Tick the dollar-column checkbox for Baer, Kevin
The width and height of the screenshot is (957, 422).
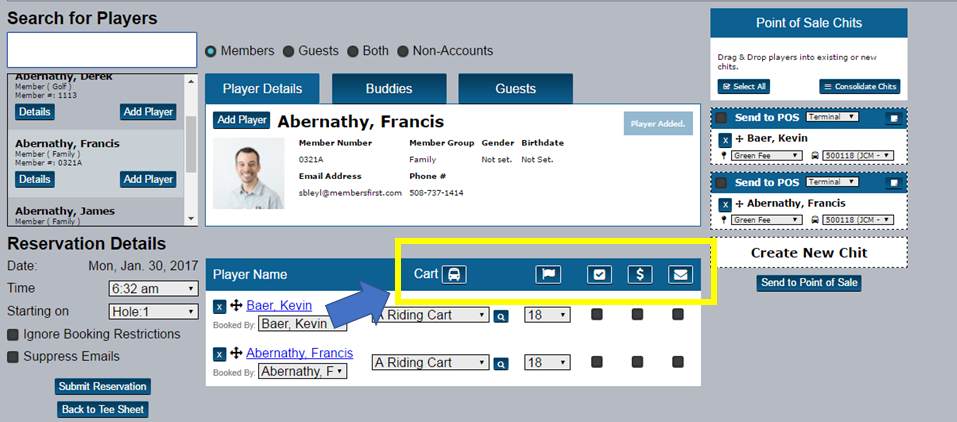[x=637, y=315]
